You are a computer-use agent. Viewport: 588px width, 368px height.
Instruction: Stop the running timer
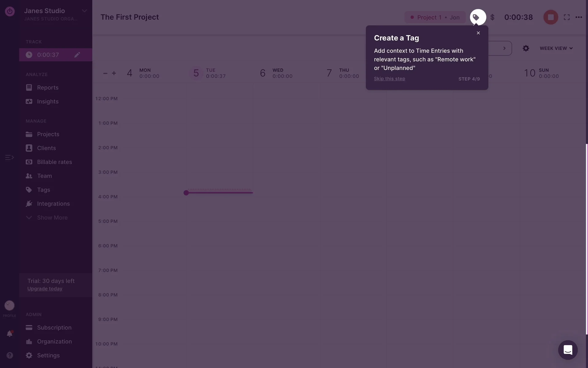(550, 17)
